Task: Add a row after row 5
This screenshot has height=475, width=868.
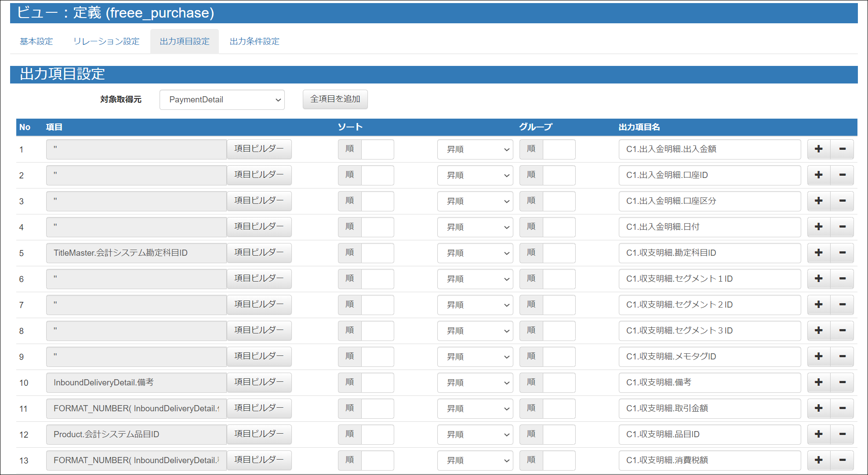Action: pos(818,253)
